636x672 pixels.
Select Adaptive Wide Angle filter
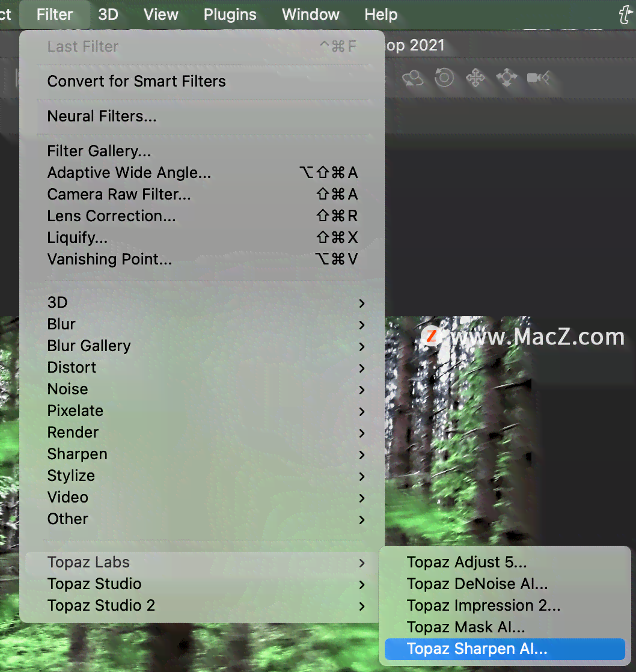click(201, 173)
